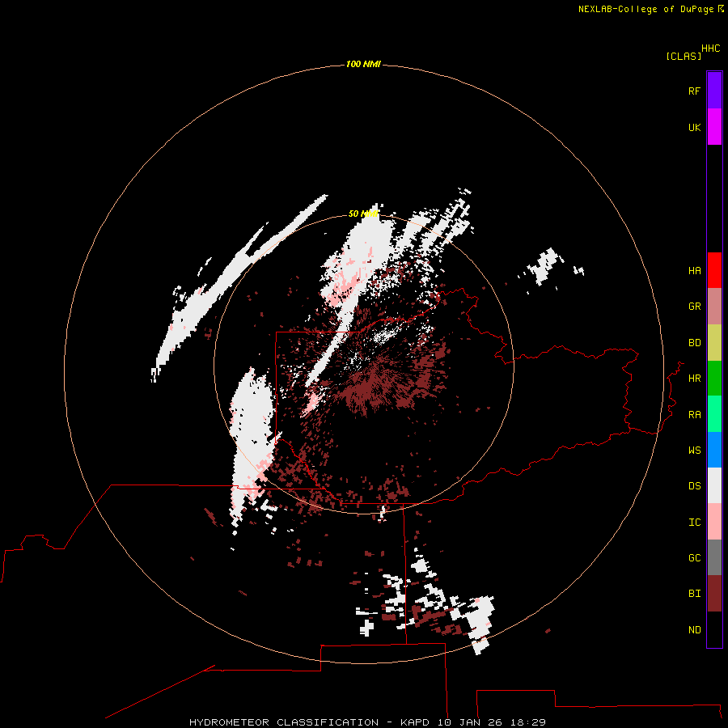Click the KAPD radar site identifier

[x=416, y=722]
